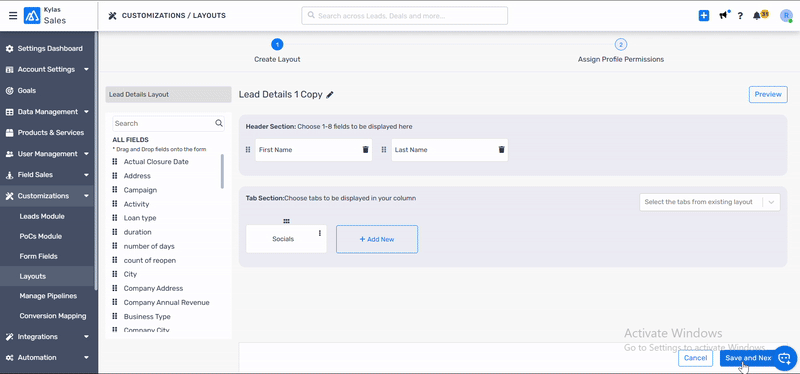
Task: Click the fields Search box
Action: (x=168, y=123)
